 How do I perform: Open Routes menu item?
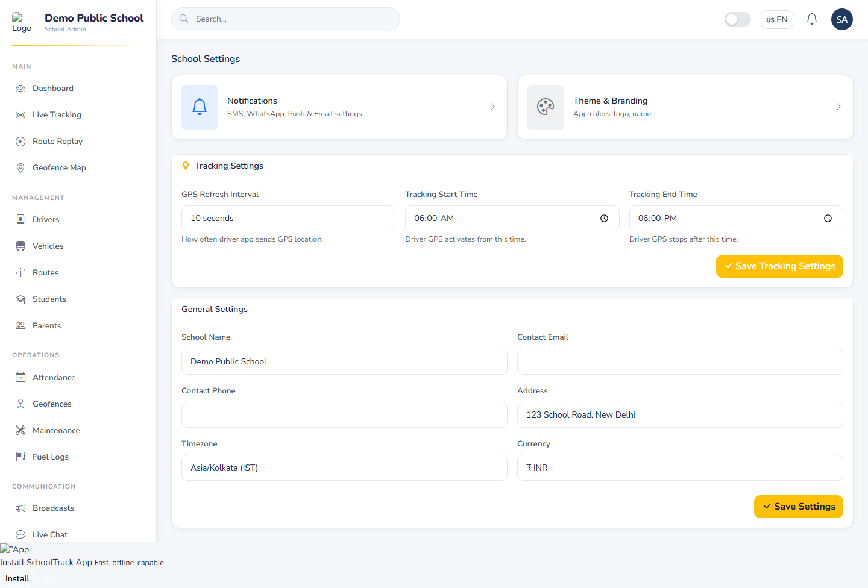tap(78, 273)
